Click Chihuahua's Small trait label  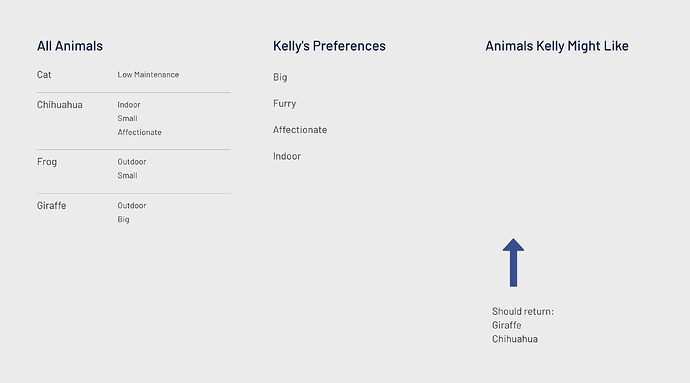pos(127,118)
